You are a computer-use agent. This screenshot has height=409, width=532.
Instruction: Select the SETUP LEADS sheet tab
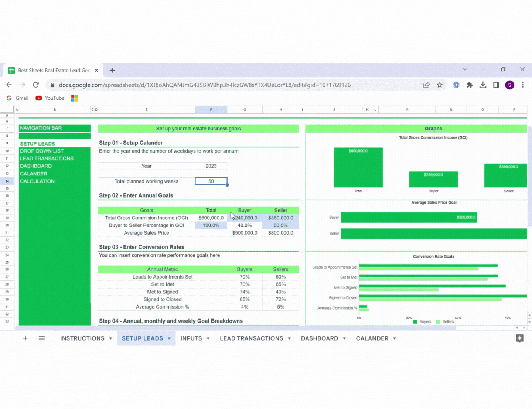click(x=142, y=338)
